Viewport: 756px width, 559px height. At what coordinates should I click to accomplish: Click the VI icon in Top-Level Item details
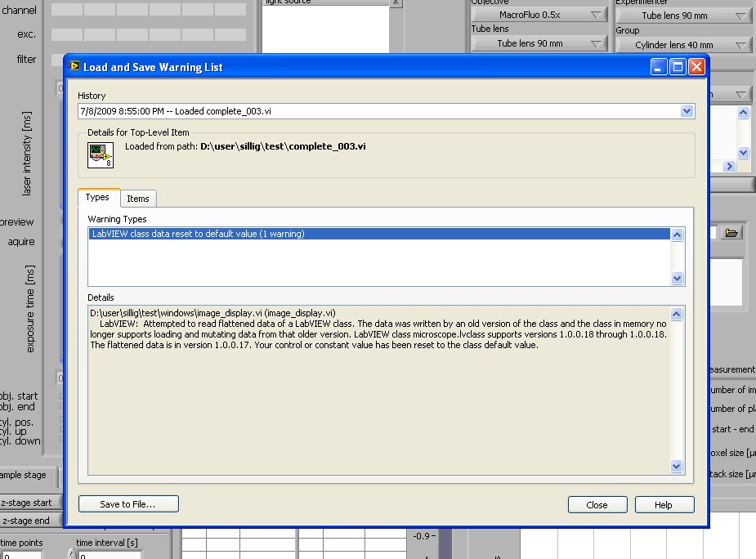tap(101, 154)
